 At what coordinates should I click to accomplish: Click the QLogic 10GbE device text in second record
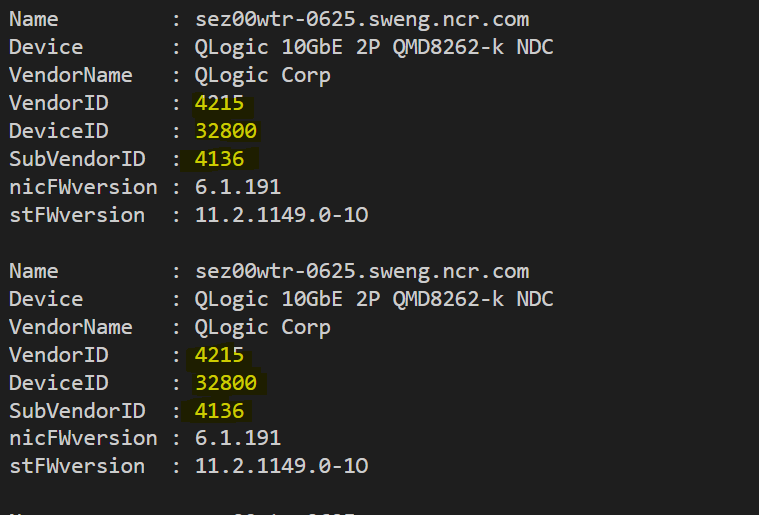coord(374,299)
